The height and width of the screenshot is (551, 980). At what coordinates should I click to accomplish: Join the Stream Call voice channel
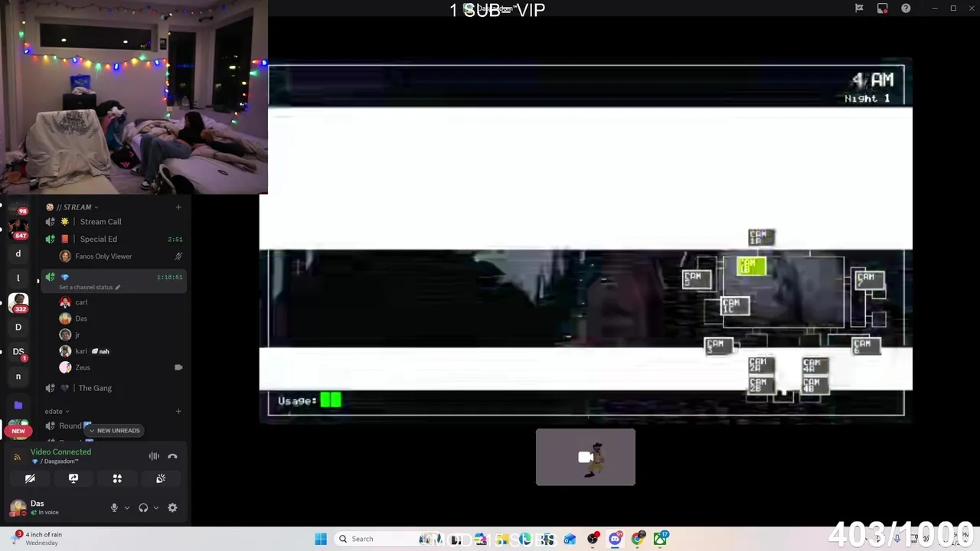tap(115, 222)
